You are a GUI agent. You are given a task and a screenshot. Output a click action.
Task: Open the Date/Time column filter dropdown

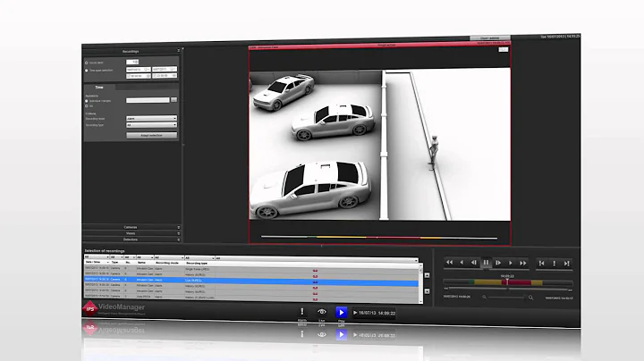click(97, 257)
